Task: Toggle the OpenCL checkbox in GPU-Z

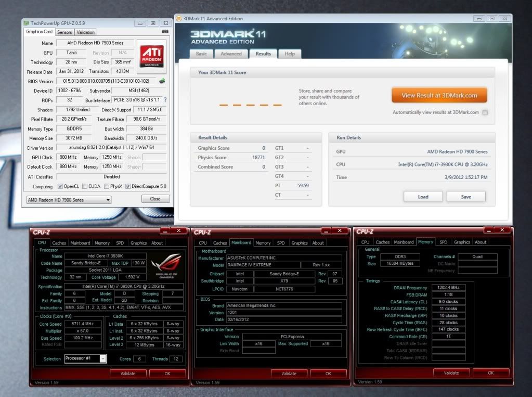Action: pyautogui.click(x=60, y=186)
